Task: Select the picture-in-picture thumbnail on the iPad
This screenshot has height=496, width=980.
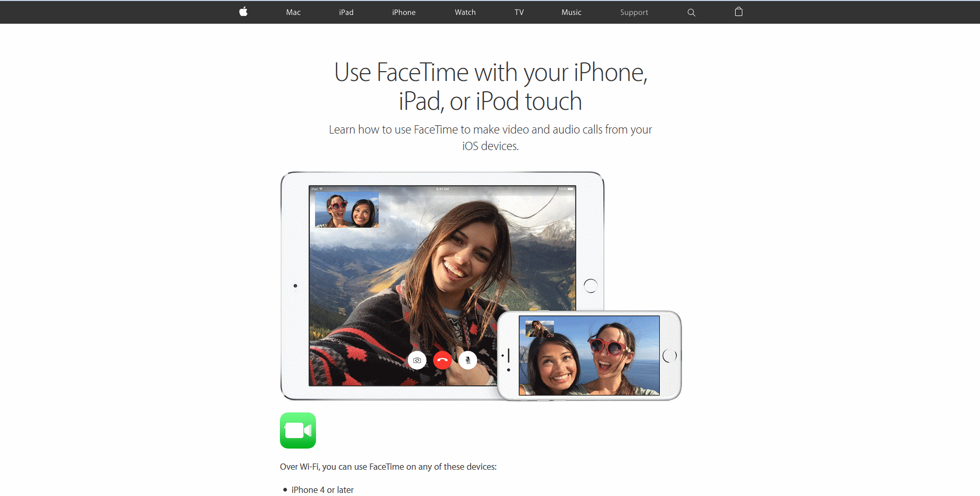Action: click(x=346, y=209)
